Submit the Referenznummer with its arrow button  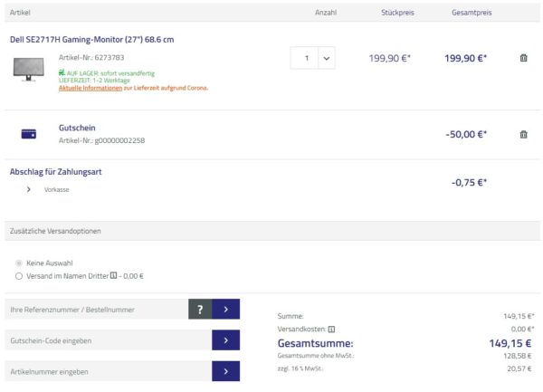pyautogui.click(x=225, y=310)
